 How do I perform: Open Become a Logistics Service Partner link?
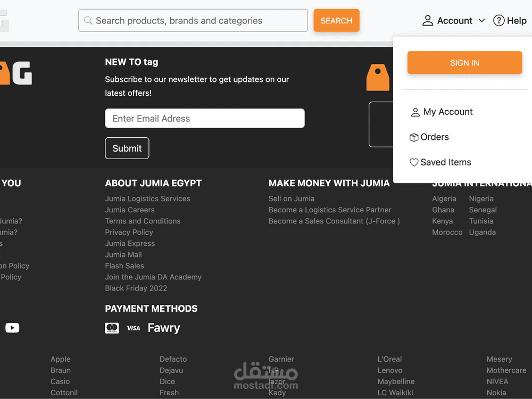[x=330, y=210]
